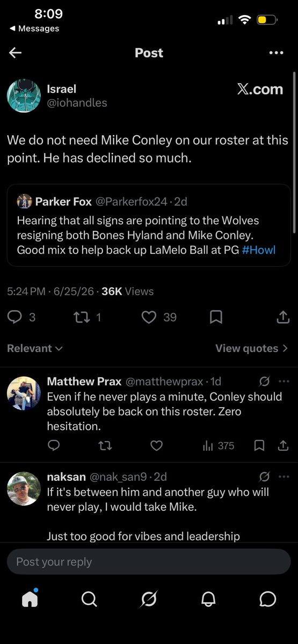The height and width of the screenshot is (644, 298).
Task: Bookmark Israel's main post
Action: click(x=216, y=317)
